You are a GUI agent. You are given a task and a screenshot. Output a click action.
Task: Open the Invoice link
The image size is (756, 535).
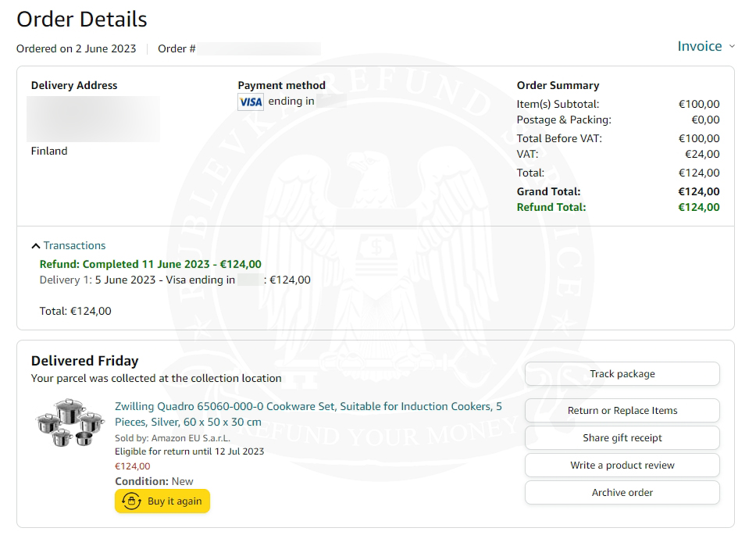tap(700, 46)
